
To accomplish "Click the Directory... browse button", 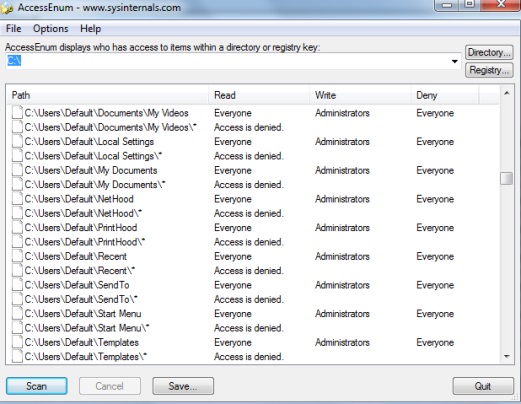I will click(x=489, y=52).
